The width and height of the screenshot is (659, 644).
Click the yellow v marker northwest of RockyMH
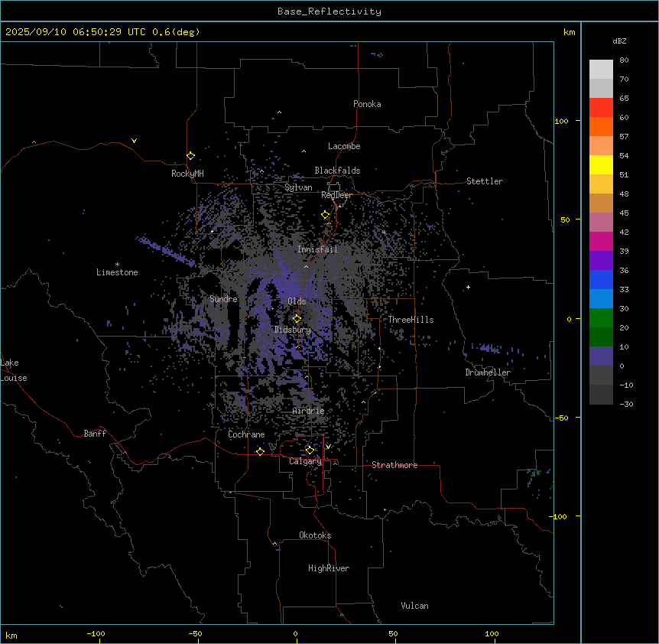pos(134,141)
